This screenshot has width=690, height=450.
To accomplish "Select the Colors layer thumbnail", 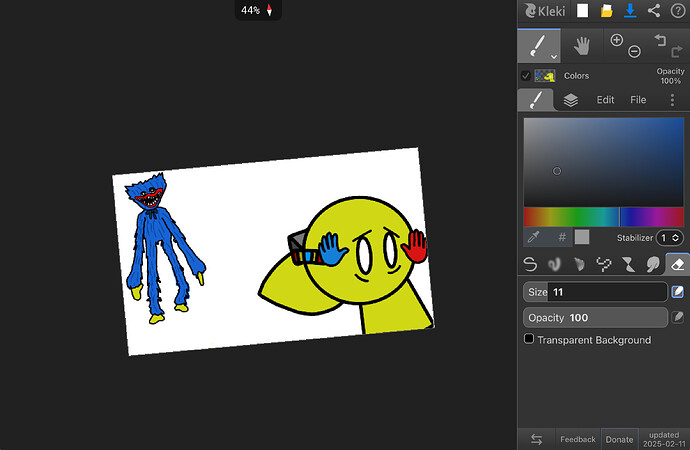I will click(x=545, y=76).
